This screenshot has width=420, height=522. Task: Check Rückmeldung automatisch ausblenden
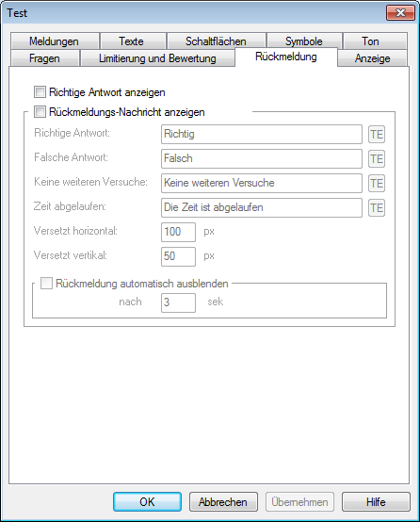(46, 284)
